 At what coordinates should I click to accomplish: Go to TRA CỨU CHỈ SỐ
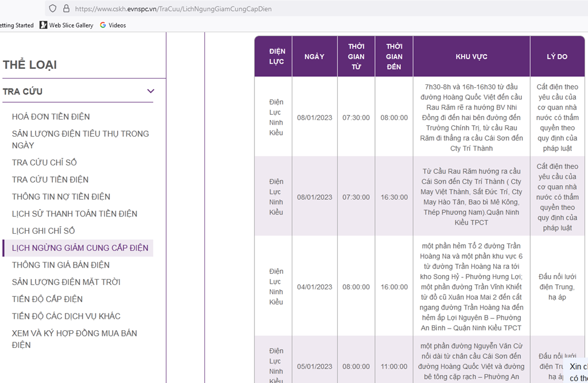click(x=44, y=163)
